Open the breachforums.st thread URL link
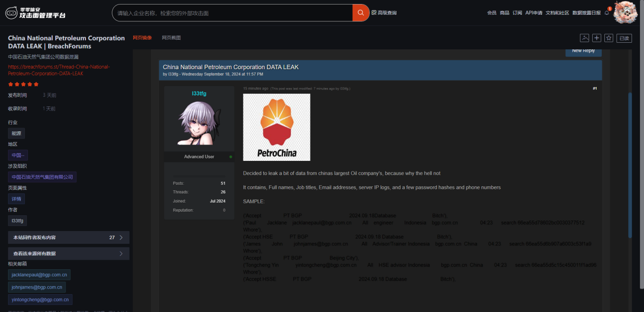Image resolution: width=644 pixels, height=312 pixels. [x=58, y=70]
